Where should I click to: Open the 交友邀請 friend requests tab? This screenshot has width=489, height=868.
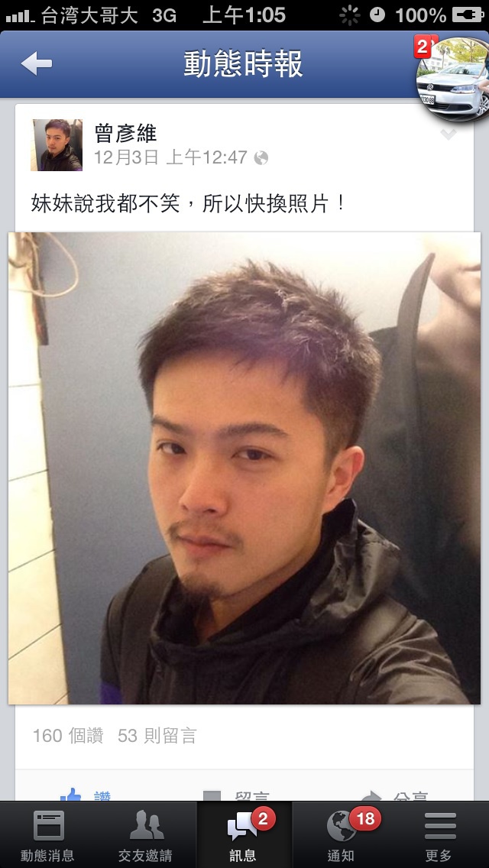[146, 835]
